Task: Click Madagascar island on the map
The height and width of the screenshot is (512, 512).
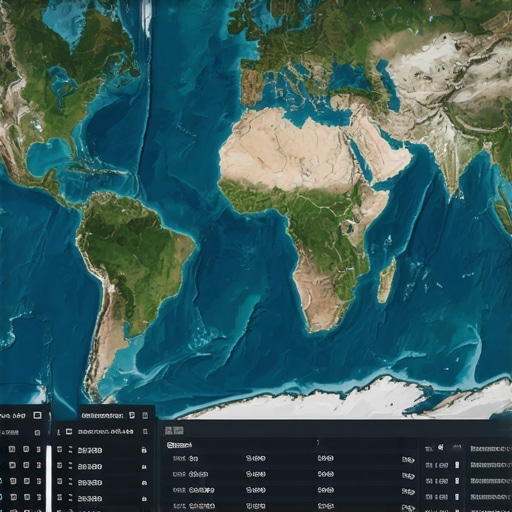Action: pos(387,280)
